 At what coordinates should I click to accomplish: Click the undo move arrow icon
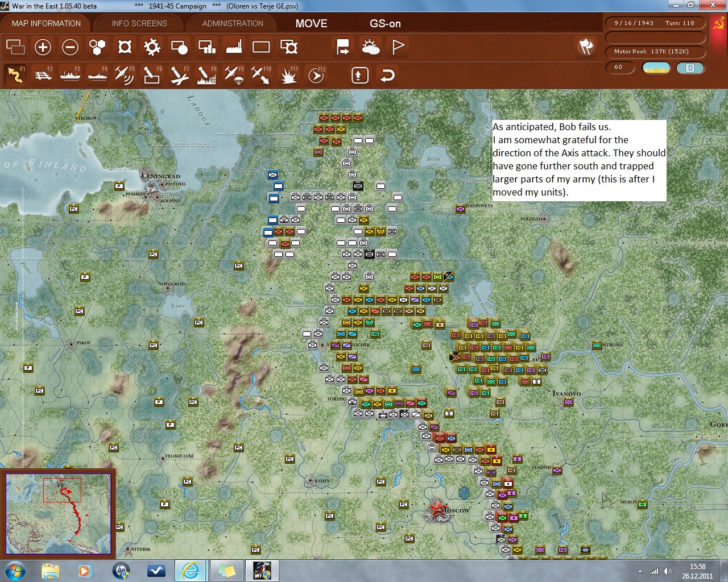[387, 74]
